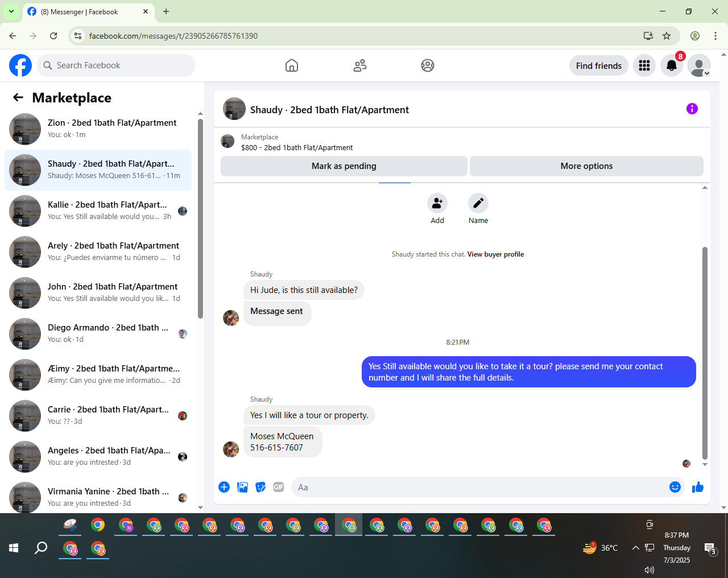Open the account profile avatar menu
The width and height of the screenshot is (728, 578).
(699, 65)
